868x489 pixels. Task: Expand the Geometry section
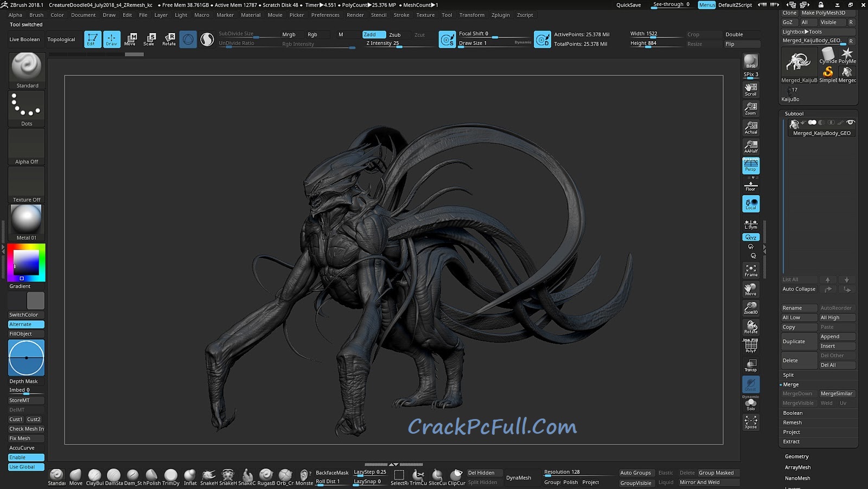[796, 456]
